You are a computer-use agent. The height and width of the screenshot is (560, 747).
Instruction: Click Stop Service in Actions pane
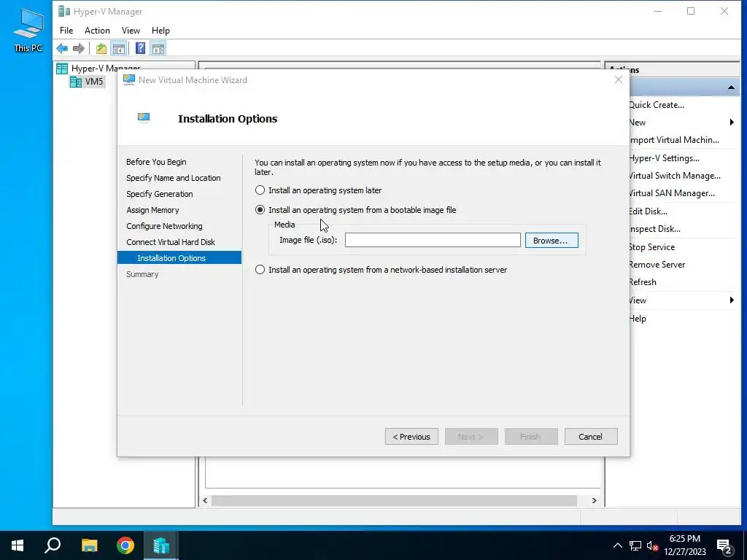tap(651, 247)
